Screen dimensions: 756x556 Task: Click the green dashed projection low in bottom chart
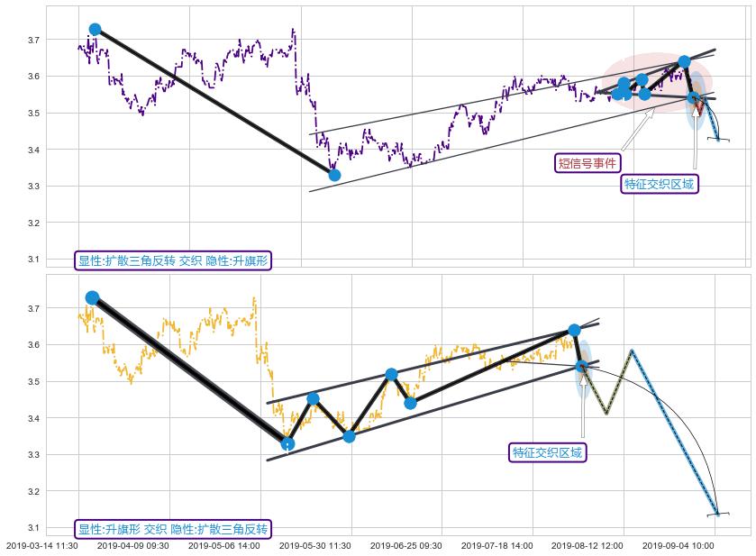pos(606,414)
